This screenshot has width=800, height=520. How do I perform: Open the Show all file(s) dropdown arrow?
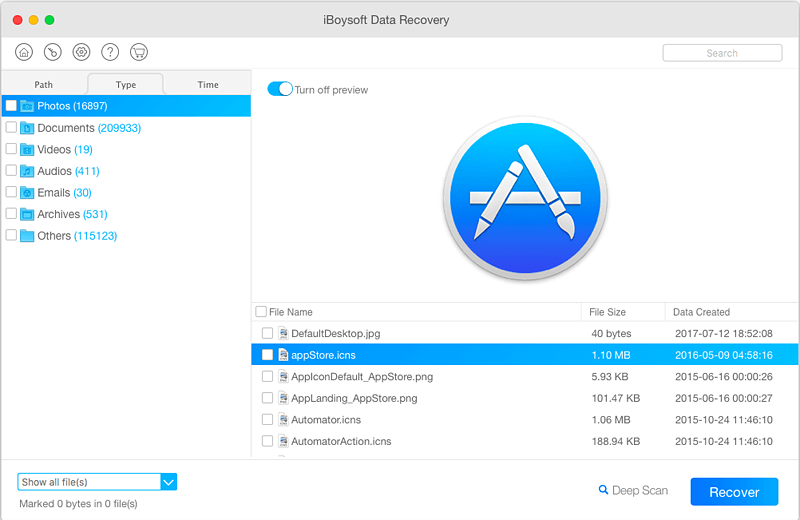click(169, 482)
